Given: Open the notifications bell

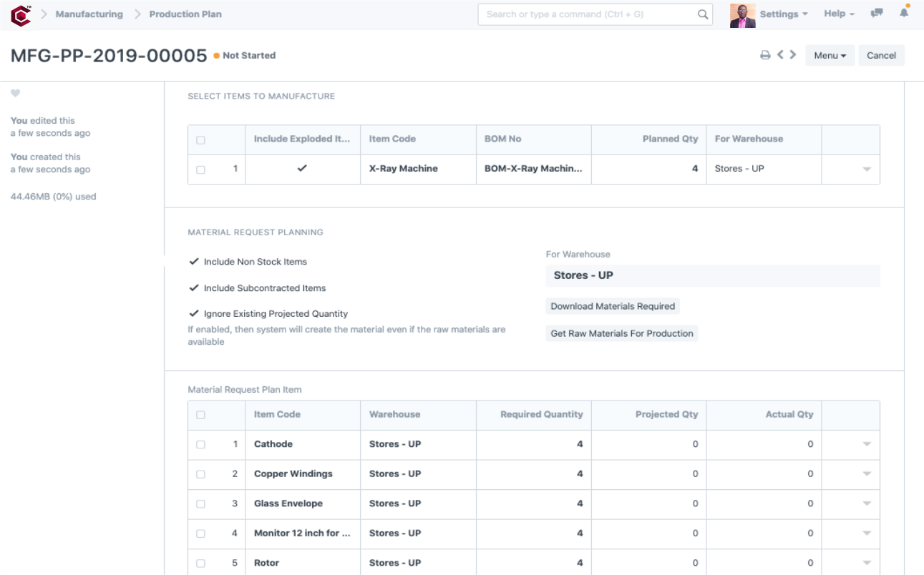Looking at the screenshot, I should (x=904, y=13).
